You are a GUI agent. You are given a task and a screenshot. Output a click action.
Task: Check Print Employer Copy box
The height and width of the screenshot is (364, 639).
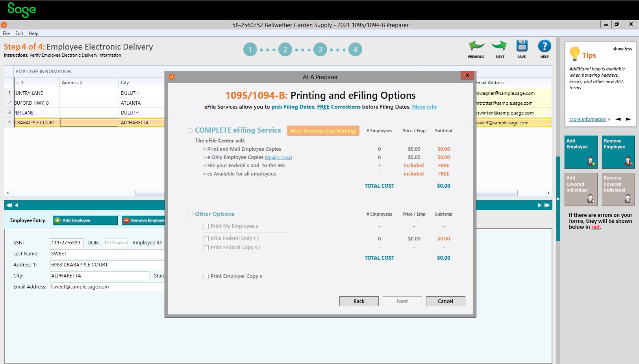[206, 276]
